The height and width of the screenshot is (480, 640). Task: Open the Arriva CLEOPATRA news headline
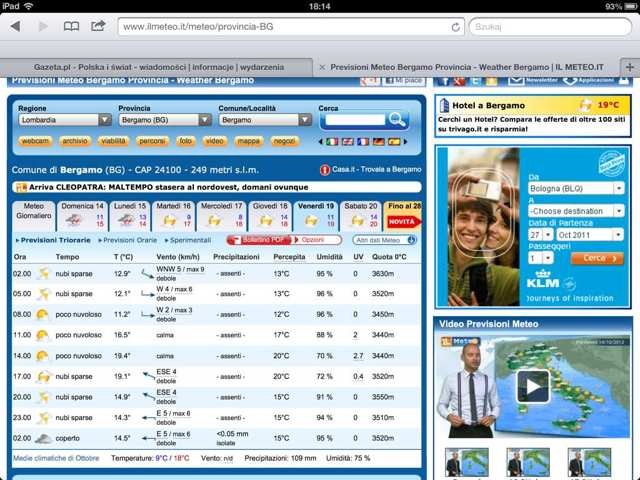pyautogui.click(x=169, y=187)
